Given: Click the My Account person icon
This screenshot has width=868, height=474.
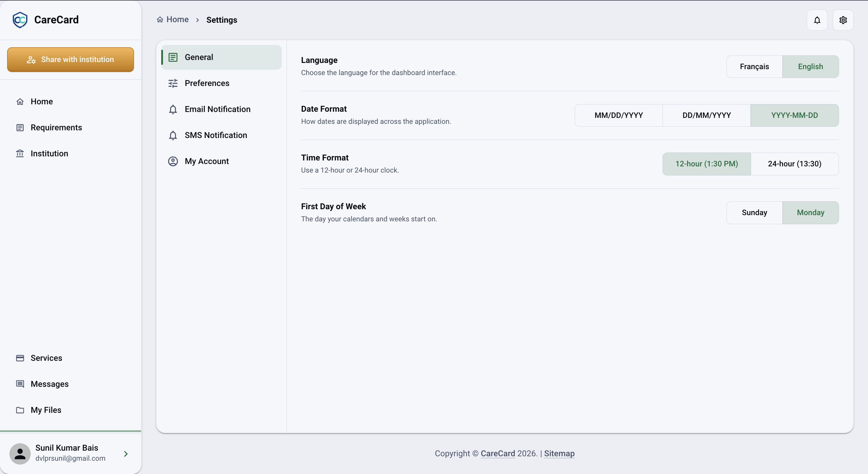Looking at the screenshot, I should (173, 161).
